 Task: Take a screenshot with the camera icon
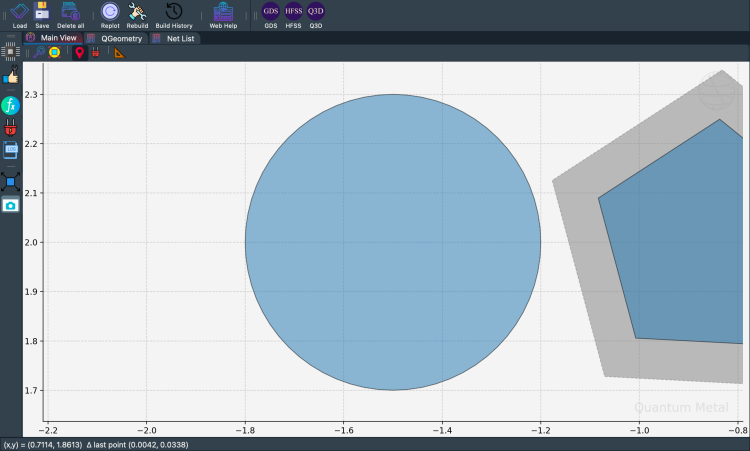11,205
